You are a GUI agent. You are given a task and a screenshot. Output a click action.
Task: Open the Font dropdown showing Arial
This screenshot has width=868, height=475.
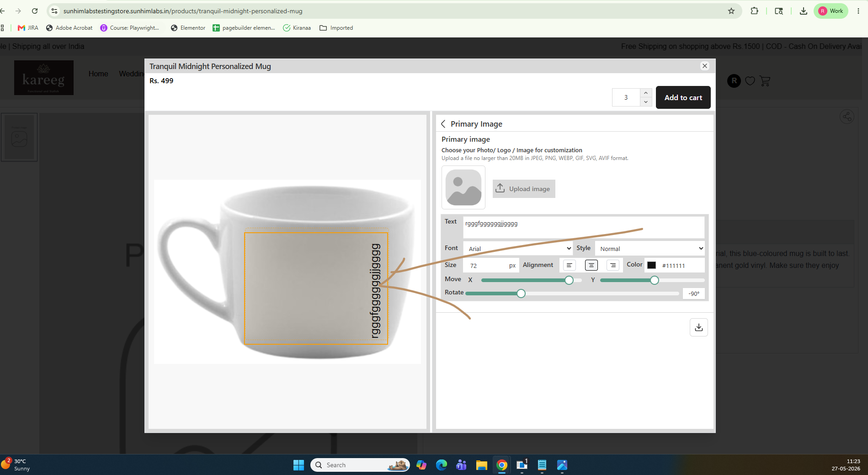pos(518,249)
